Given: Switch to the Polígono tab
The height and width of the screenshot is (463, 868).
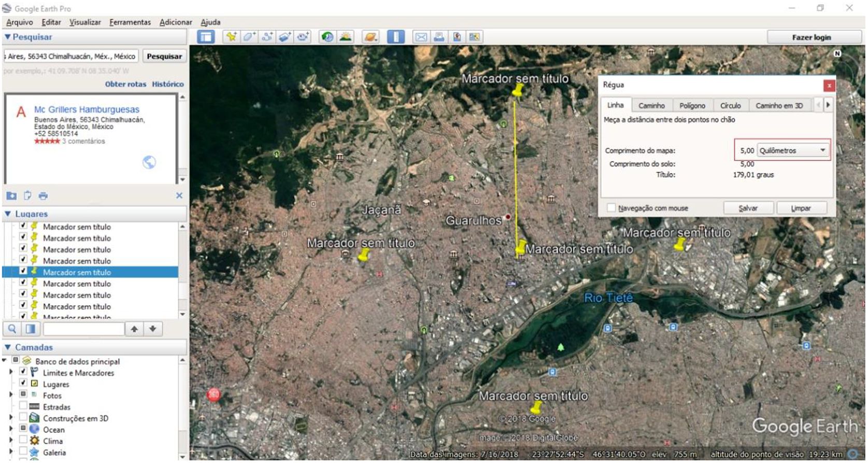Looking at the screenshot, I should coord(692,106).
